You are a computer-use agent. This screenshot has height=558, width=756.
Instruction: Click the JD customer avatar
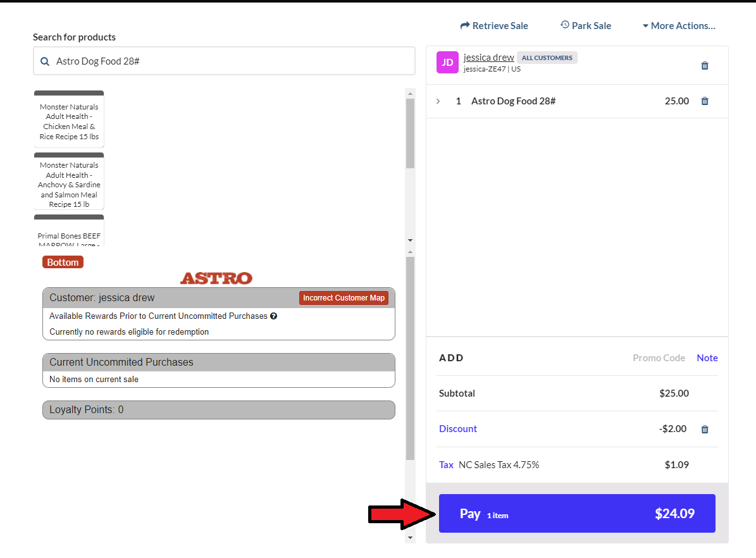pyautogui.click(x=447, y=63)
